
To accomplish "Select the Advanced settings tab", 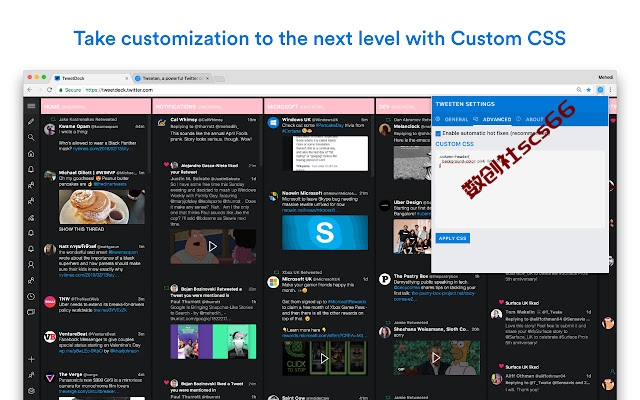I will pos(497,119).
